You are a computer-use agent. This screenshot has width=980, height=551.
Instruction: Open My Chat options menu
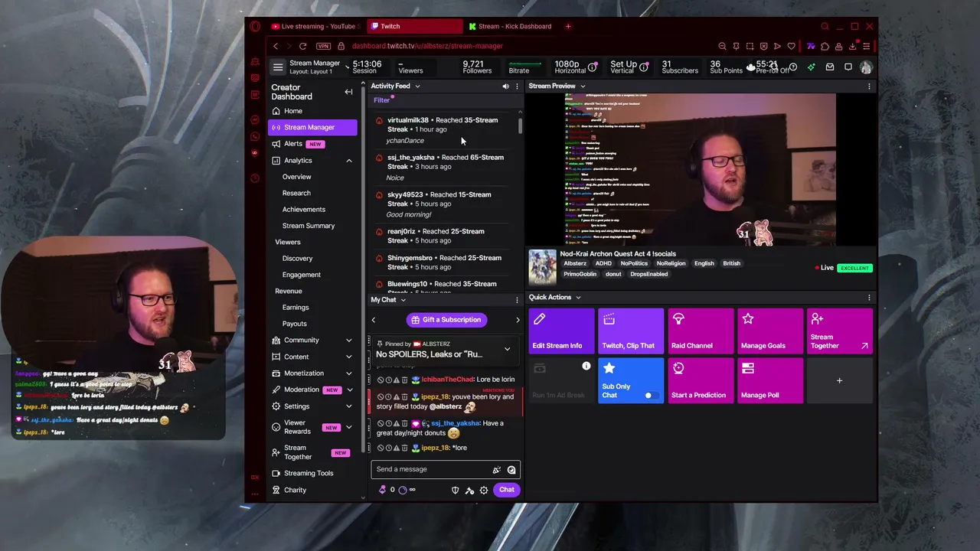coord(517,300)
